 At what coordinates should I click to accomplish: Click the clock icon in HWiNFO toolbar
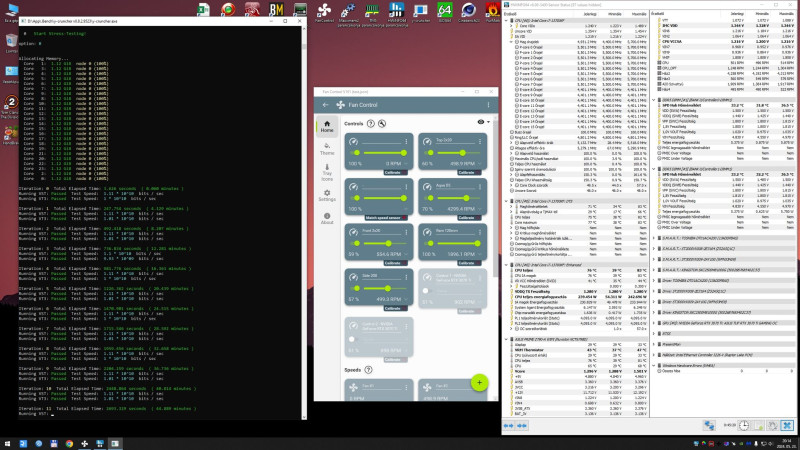point(744,425)
